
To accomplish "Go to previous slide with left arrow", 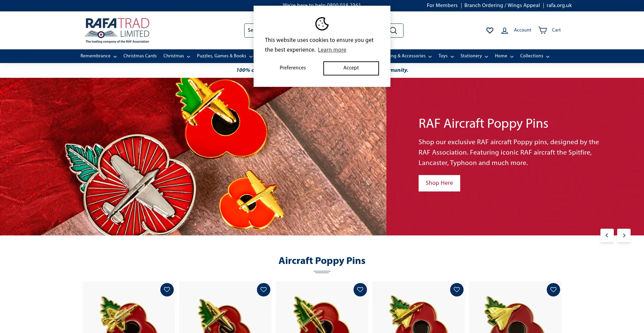I will coord(607,235).
